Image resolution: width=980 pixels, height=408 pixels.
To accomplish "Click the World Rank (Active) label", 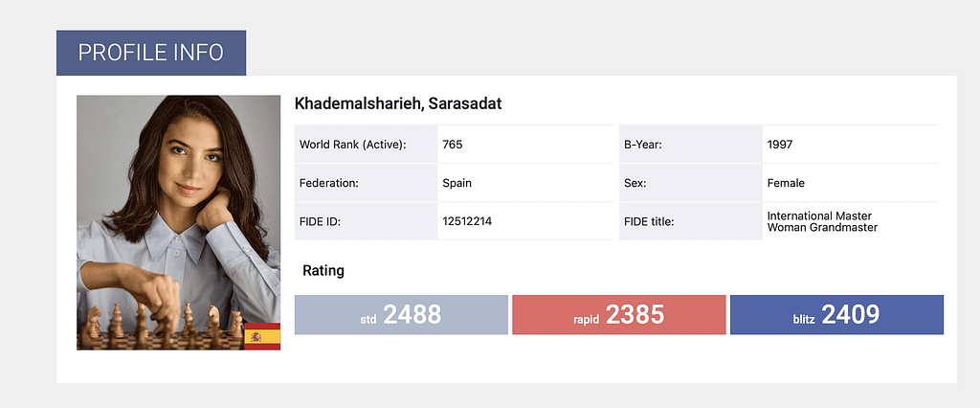I will [x=352, y=145].
